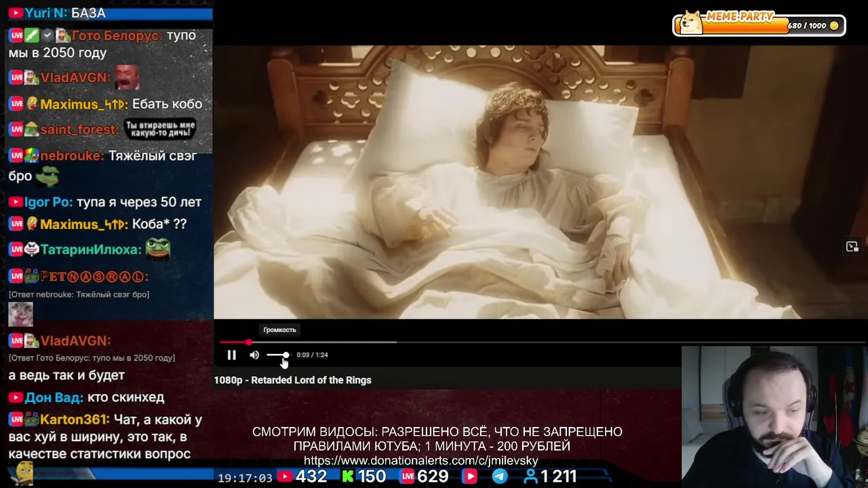The height and width of the screenshot is (488, 868).
Task: Click the picture-in-picture icon at the video's right edge
Action: [852, 247]
